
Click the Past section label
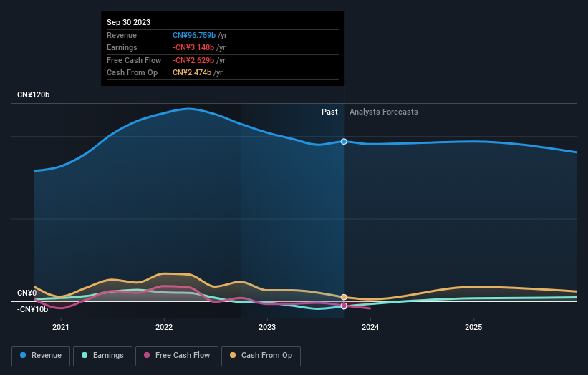pos(329,112)
